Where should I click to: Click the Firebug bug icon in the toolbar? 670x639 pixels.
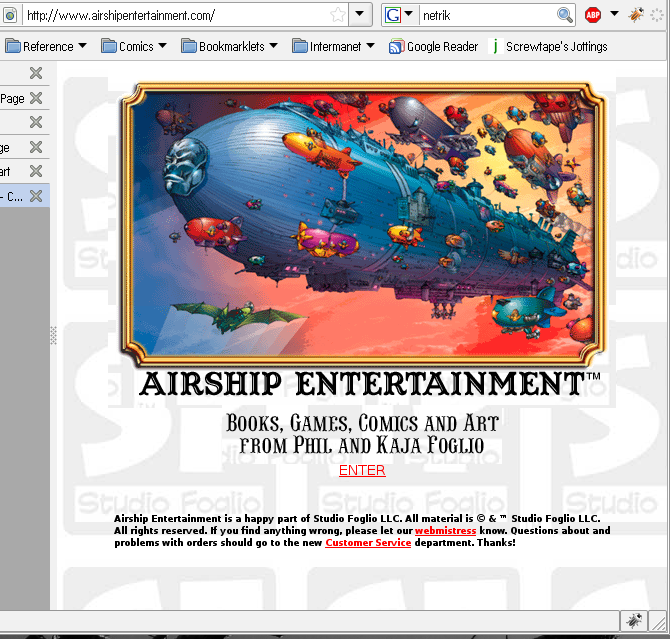click(636, 15)
